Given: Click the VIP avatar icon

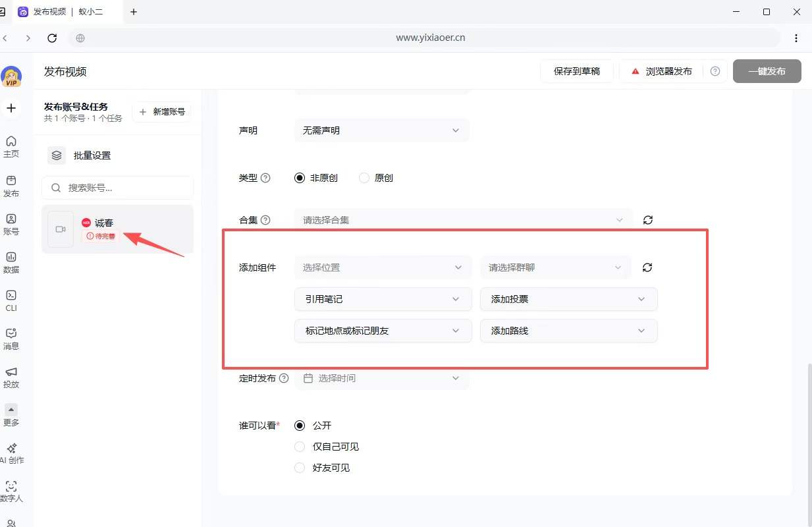Looking at the screenshot, I should pos(11,76).
